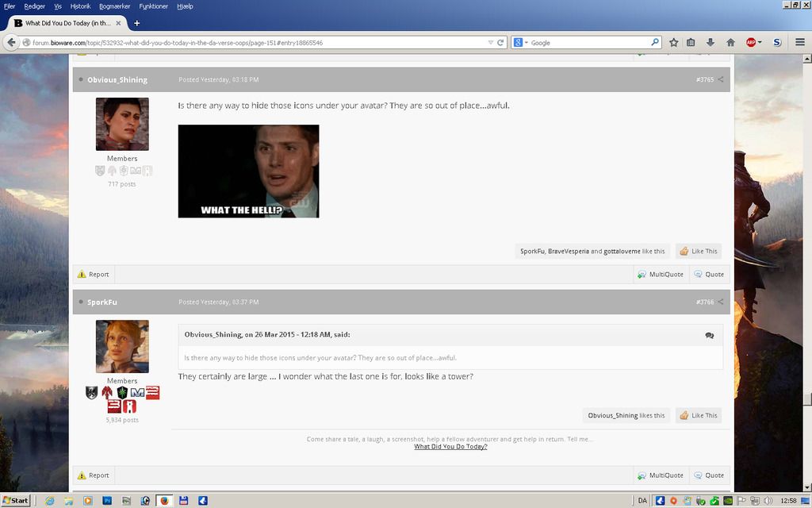Toggle the bookmark star for this page

coord(674,42)
